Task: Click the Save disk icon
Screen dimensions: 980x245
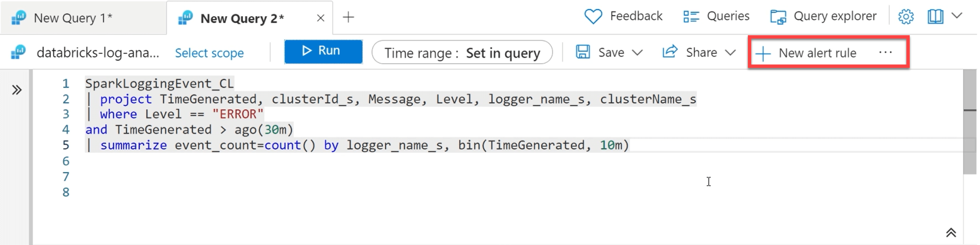Action: 583,52
